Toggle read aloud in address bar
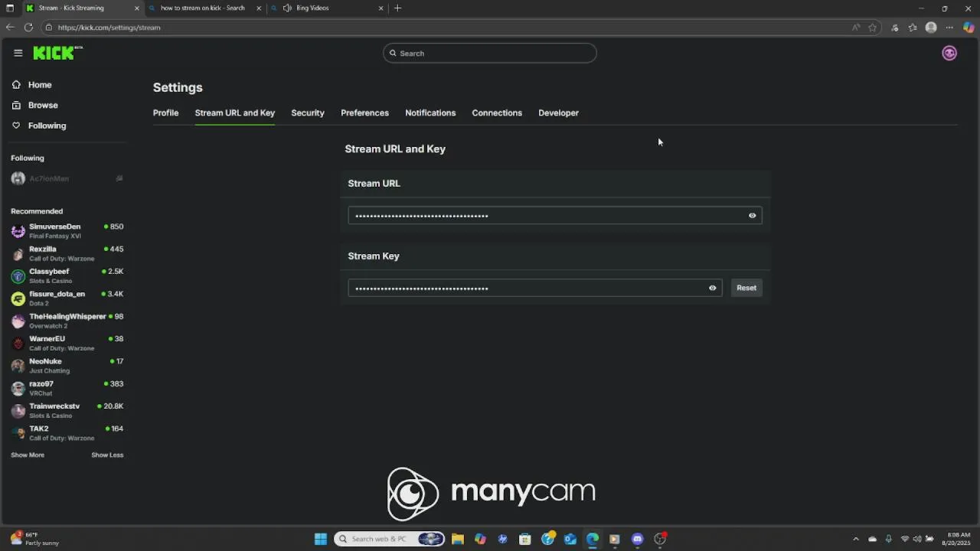Image resolution: width=980 pixels, height=551 pixels. pyautogui.click(x=856, y=28)
